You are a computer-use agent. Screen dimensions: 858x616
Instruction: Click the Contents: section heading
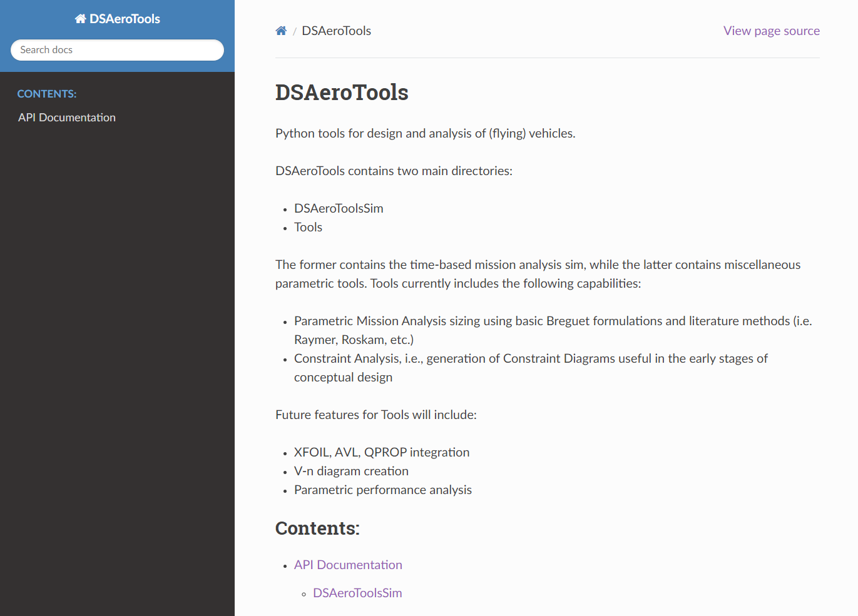[x=317, y=528]
